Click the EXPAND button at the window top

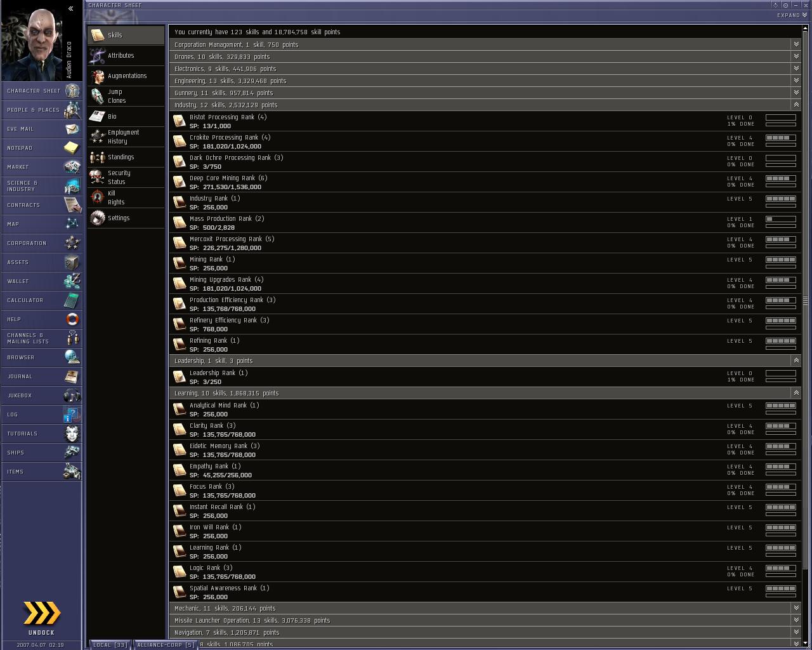point(792,15)
